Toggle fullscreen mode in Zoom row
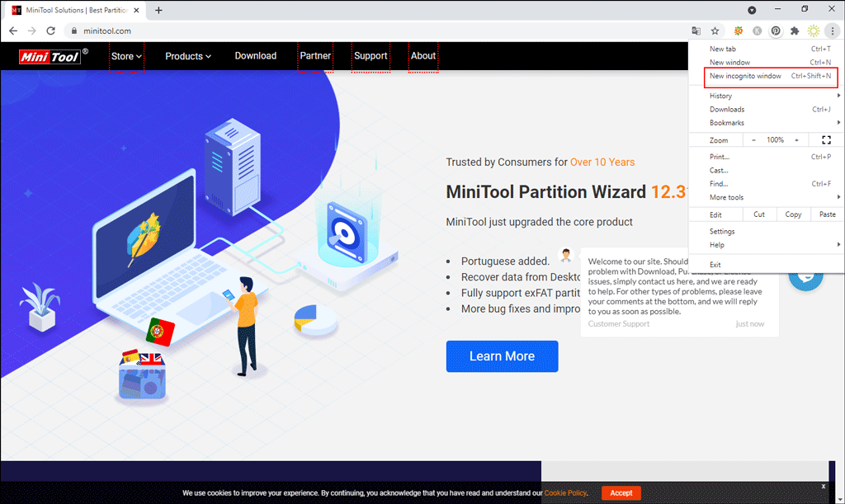The image size is (845, 504). (826, 140)
